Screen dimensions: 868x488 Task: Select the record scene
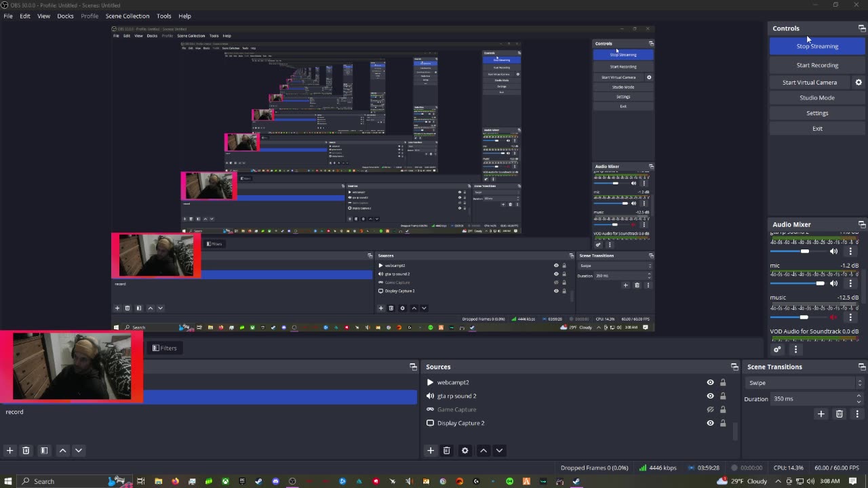[x=208, y=411]
